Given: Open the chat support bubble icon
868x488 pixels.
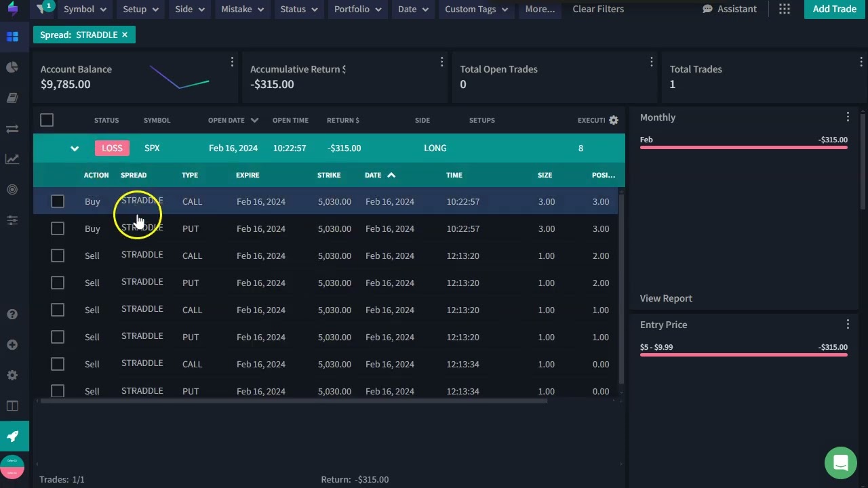Looking at the screenshot, I should pos(841,463).
